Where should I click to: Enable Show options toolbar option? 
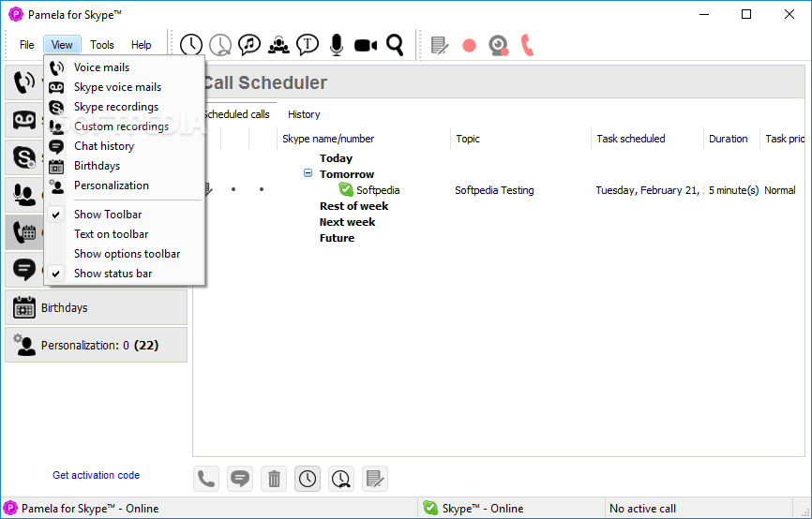pos(125,254)
